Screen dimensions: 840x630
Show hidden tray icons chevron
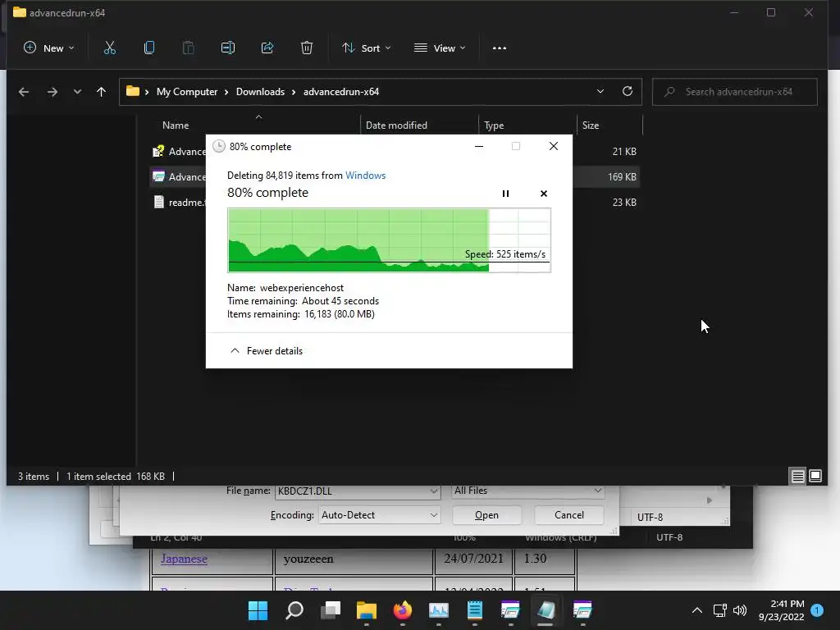tap(697, 610)
